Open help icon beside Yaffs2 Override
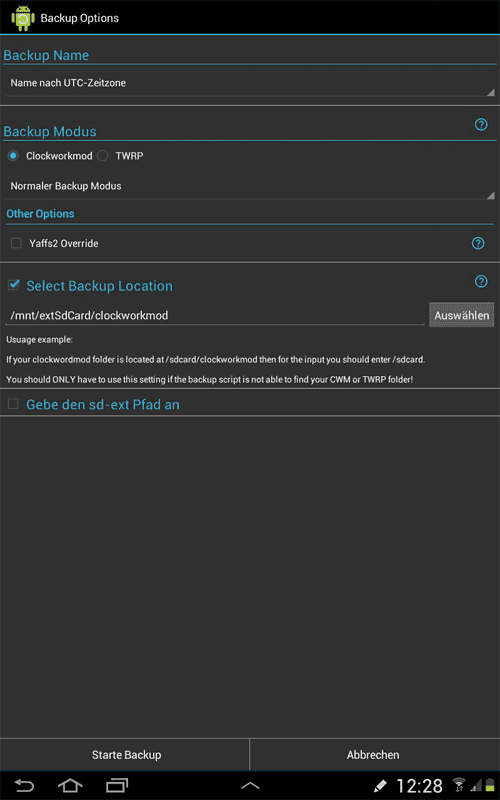500x800 pixels. tap(478, 243)
